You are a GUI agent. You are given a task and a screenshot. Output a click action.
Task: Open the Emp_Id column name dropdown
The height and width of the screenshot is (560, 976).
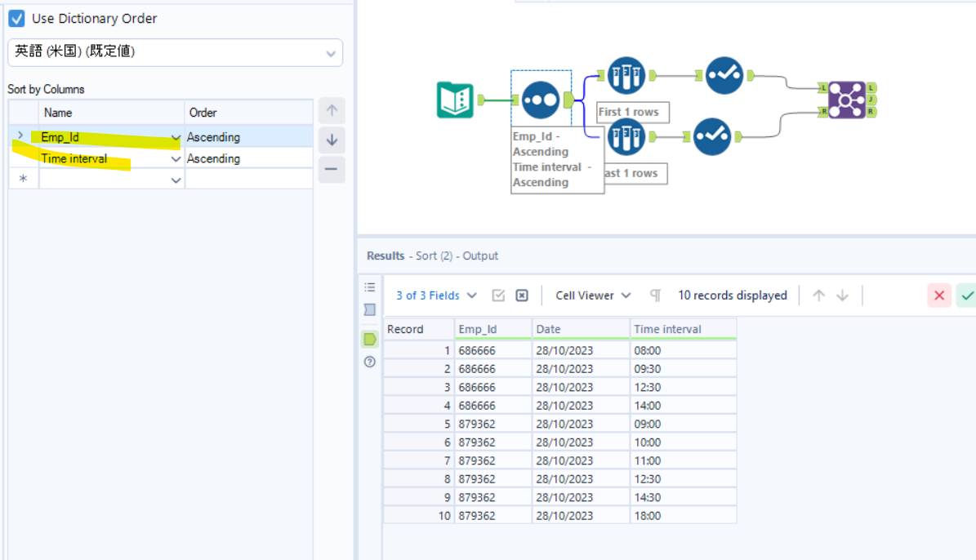(x=175, y=137)
